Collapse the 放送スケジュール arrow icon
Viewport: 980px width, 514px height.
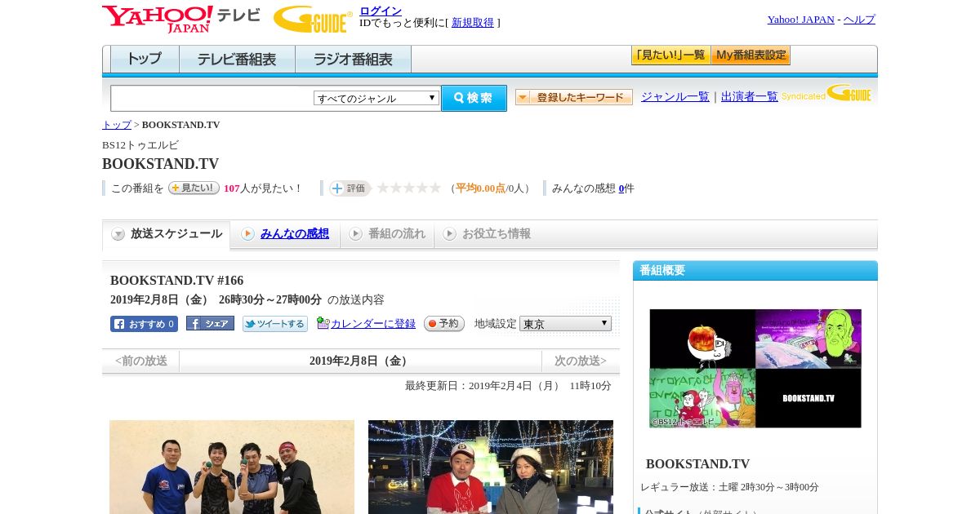click(118, 234)
